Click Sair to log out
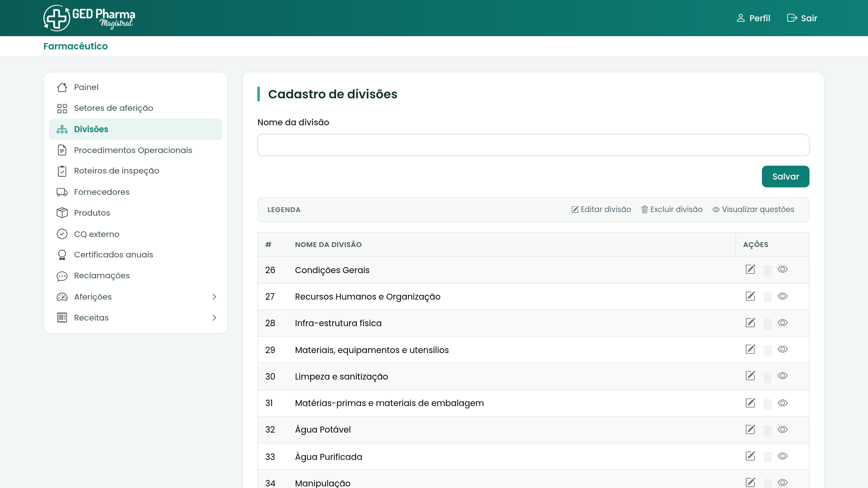 pyautogui.click(x=802, y=18)
